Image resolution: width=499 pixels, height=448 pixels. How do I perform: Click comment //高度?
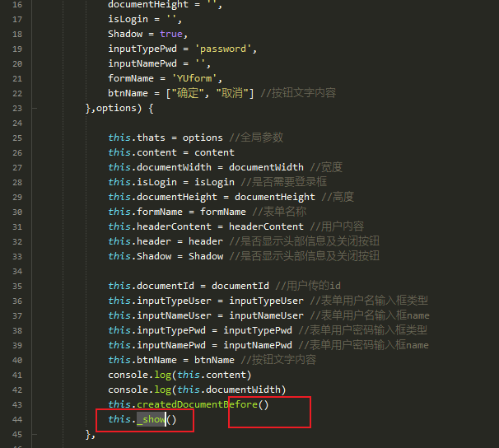point(338,197)
